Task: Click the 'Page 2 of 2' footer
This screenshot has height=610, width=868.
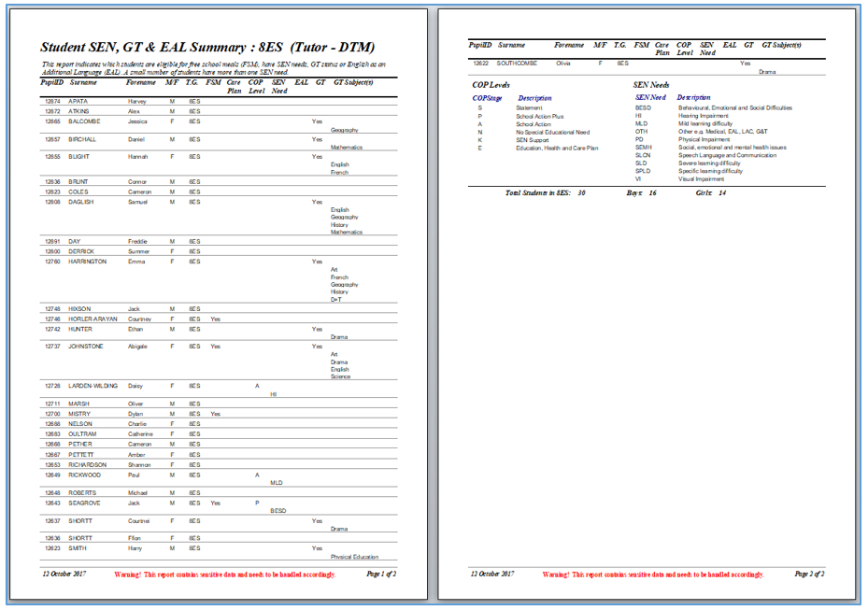Action: coord(810,574)
